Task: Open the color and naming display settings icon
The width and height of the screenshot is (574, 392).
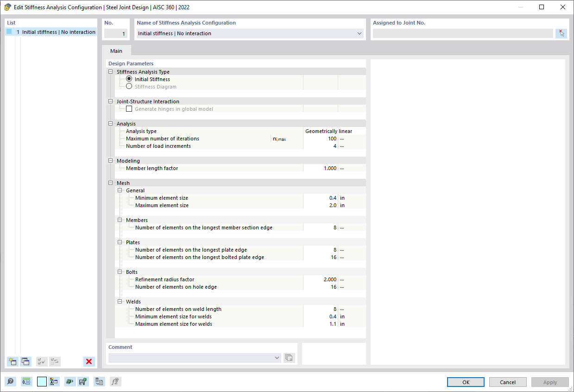Action: (x=54, y=382)
